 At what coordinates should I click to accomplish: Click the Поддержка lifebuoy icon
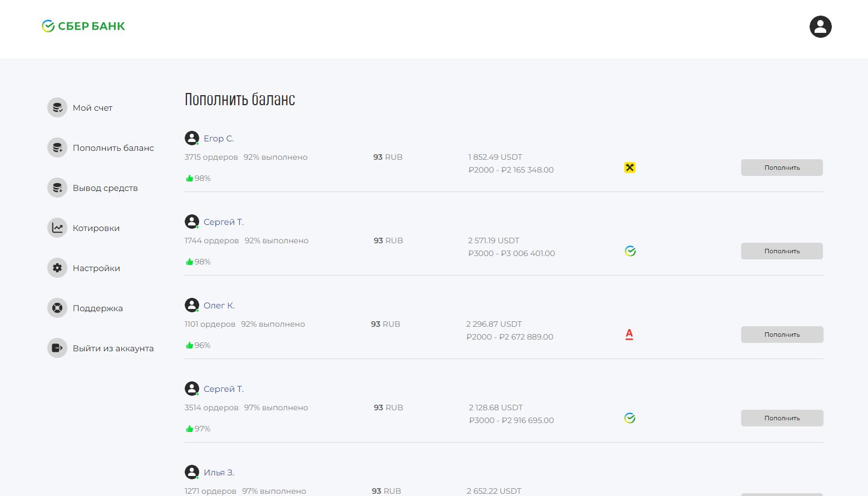(x=57, y=308)
